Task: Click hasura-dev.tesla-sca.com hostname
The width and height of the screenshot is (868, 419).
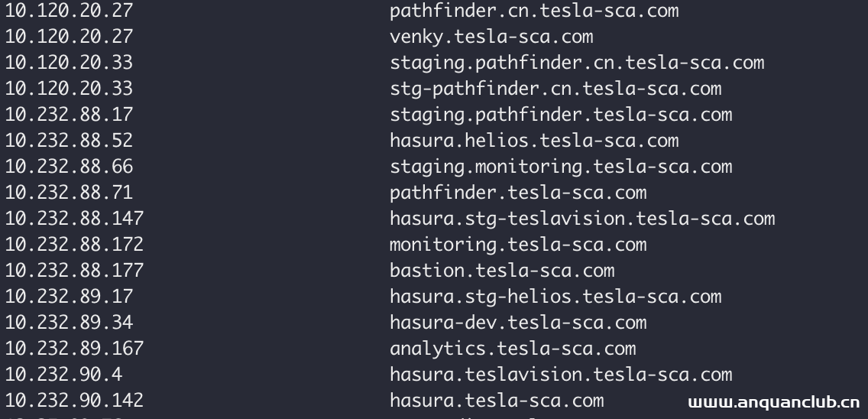Action: coord(517,323)
